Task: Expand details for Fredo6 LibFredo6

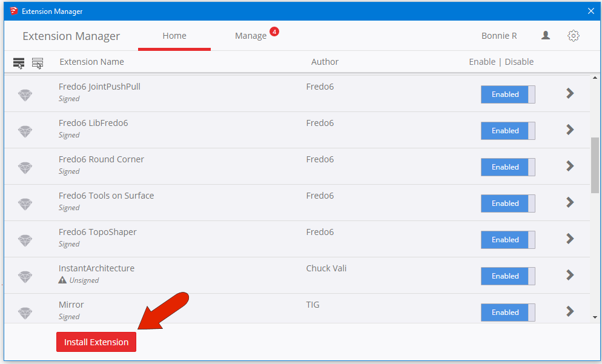Action: tap(570, 130)
